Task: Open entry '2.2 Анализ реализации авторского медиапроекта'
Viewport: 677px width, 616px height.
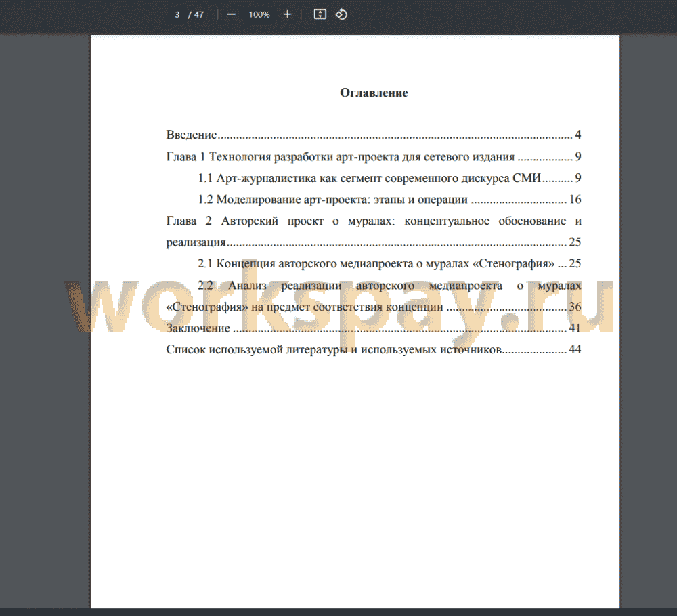Action: [x=374, y=296]
